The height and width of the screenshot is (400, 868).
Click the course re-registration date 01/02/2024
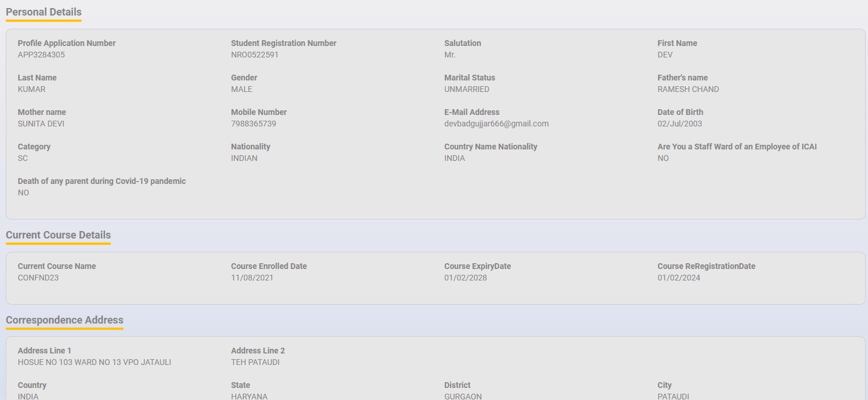[679, 278]
